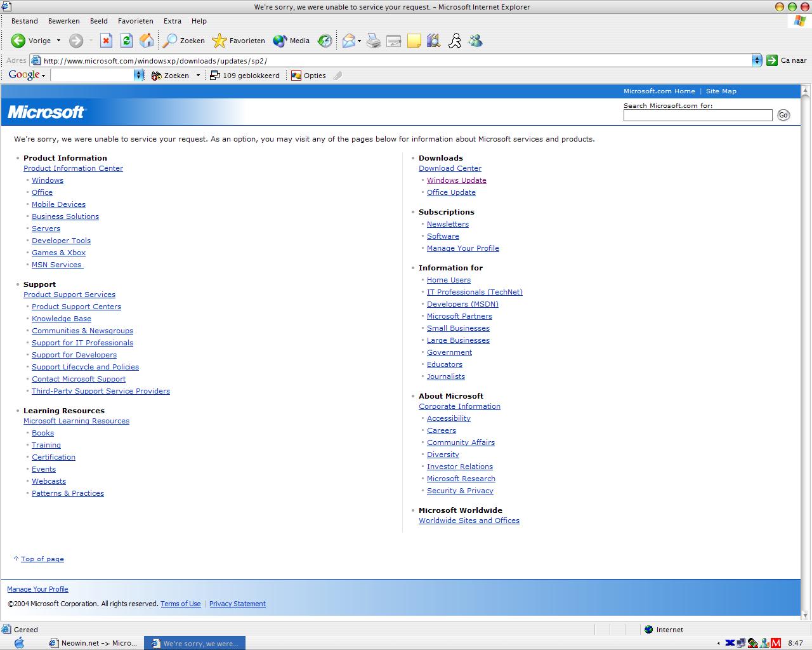Screen dimensions: 812x650
Task: Open the Messenger icon in the toolbar
Action: [x=475, y=40]
